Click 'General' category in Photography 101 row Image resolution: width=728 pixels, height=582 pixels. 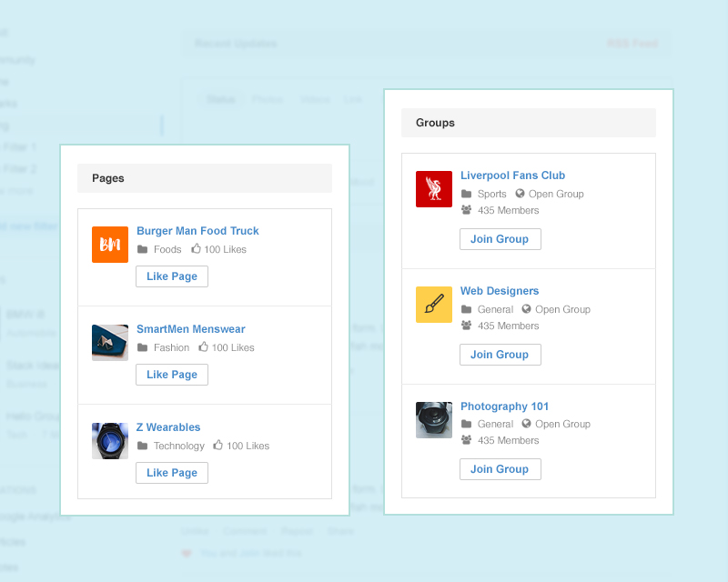coord(495,424)
